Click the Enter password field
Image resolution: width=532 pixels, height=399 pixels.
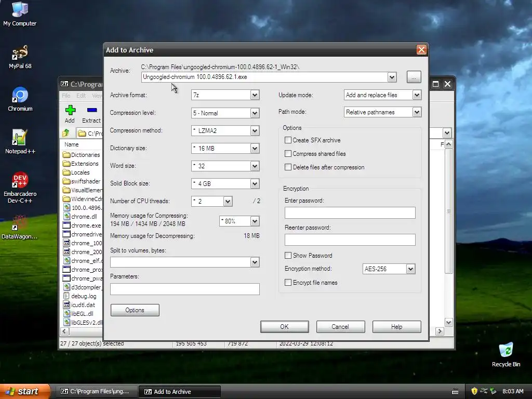[350, 212]
